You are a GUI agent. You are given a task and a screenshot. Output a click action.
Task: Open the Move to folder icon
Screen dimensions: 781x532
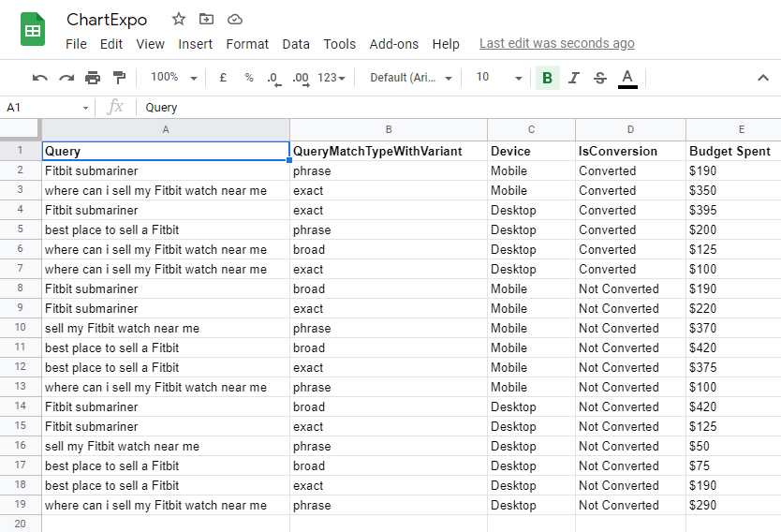pos(206,20)
